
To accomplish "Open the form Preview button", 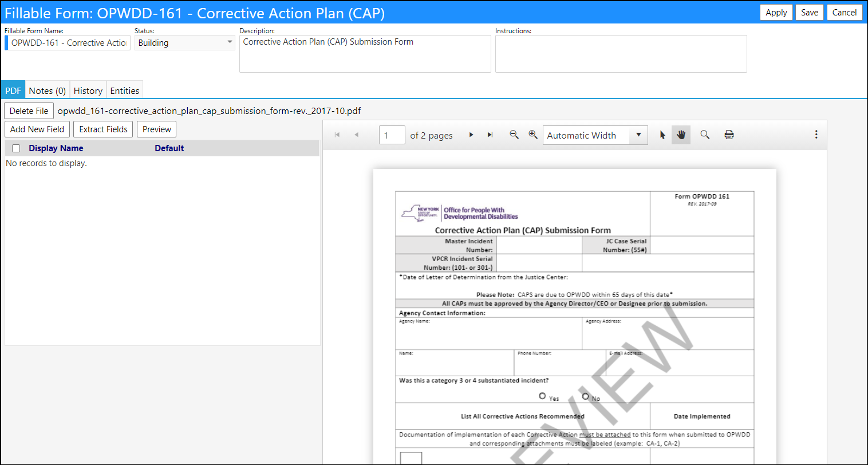I will click(x=157, y=129).
